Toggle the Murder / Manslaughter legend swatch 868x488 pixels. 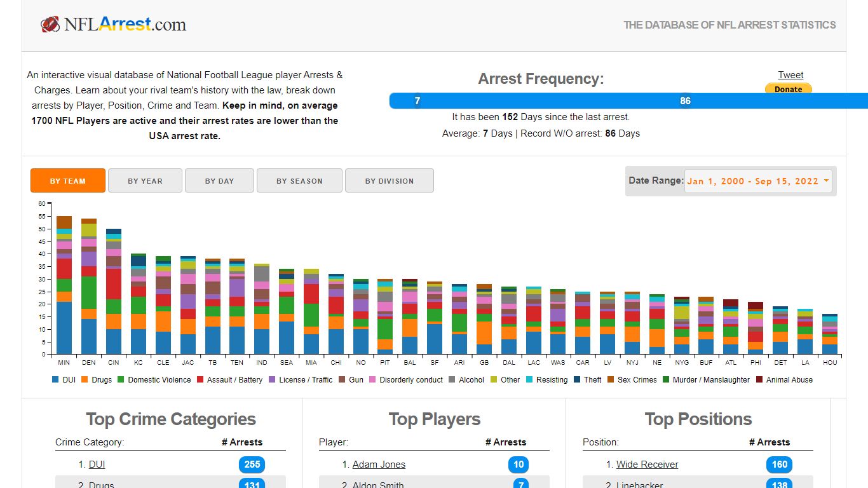(666, 379)
